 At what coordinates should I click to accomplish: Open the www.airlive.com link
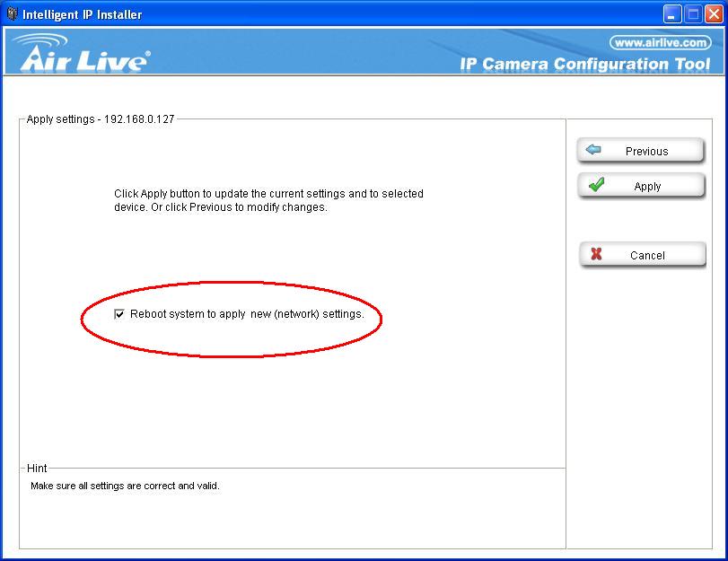click(x=660, y=42)
